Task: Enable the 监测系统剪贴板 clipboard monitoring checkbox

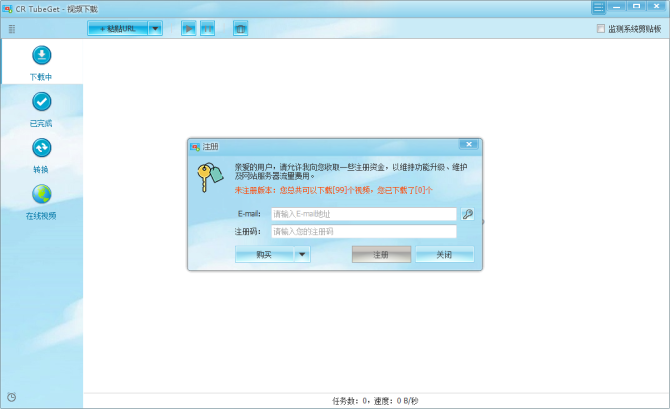Action: coord(601,29)
